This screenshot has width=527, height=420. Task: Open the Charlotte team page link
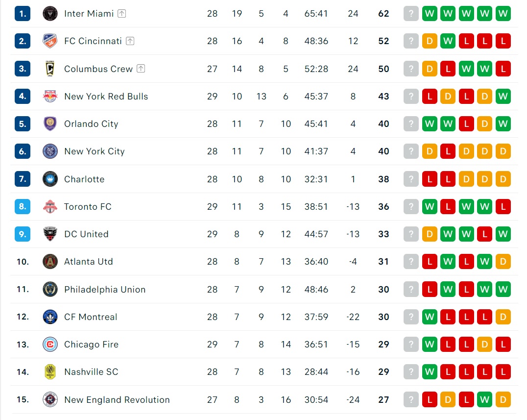pos(84,179)
